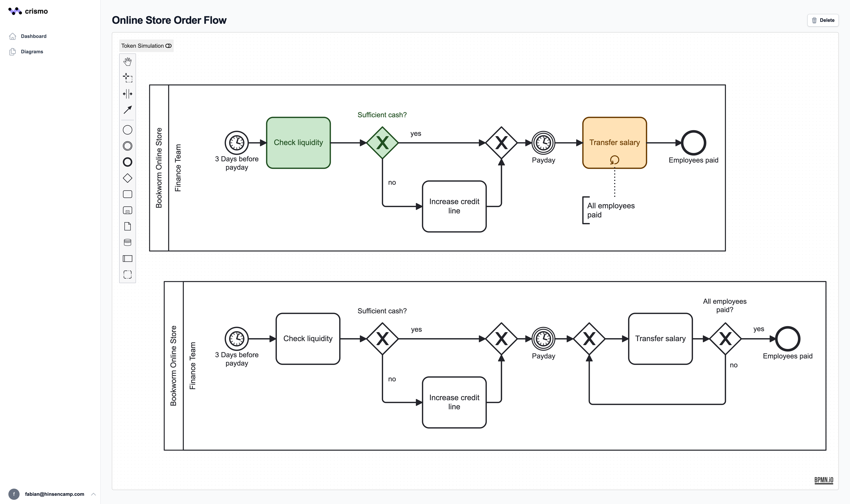Viewport: 850px width, 504px height.
Task: Select the 'All employees paid?' gateway
Action: 725,339
